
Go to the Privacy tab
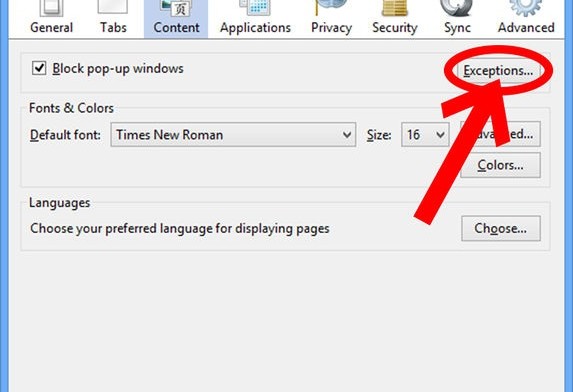pyautogui.click(x=331, y=18)
